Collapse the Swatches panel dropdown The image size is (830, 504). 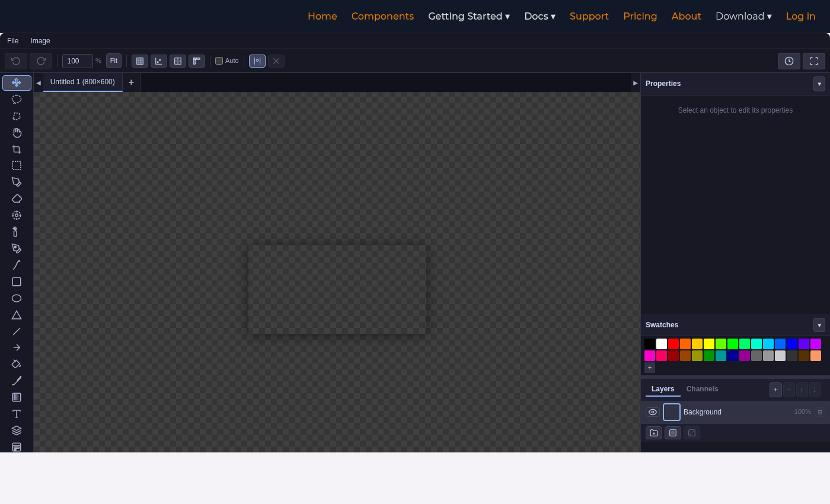tap(819, 325)
